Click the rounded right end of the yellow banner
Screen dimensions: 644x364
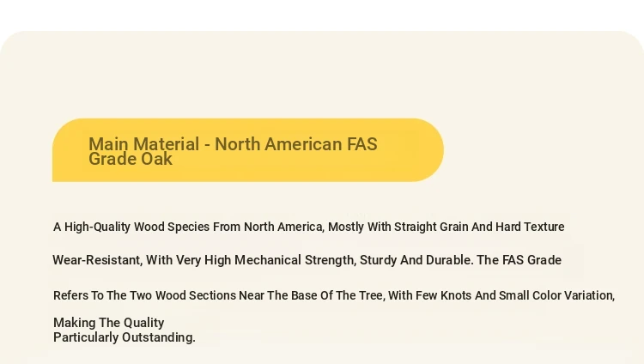(x=427, y=150)
